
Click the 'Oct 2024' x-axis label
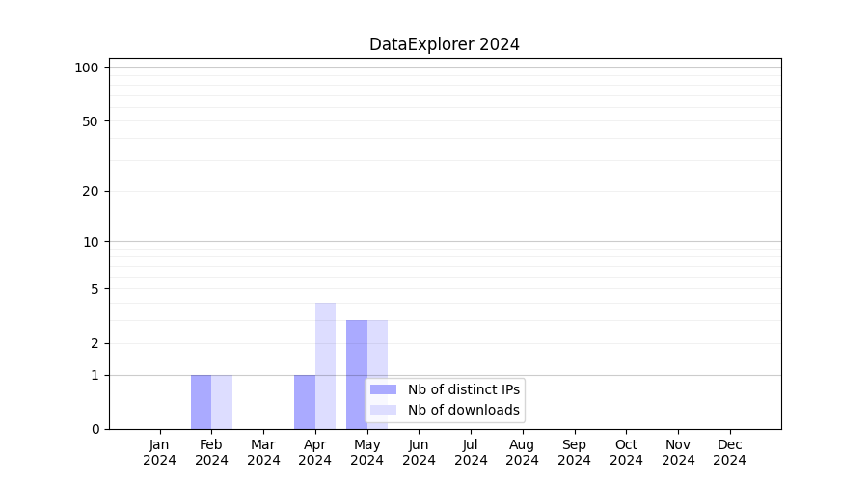click(x=626, y=452)
